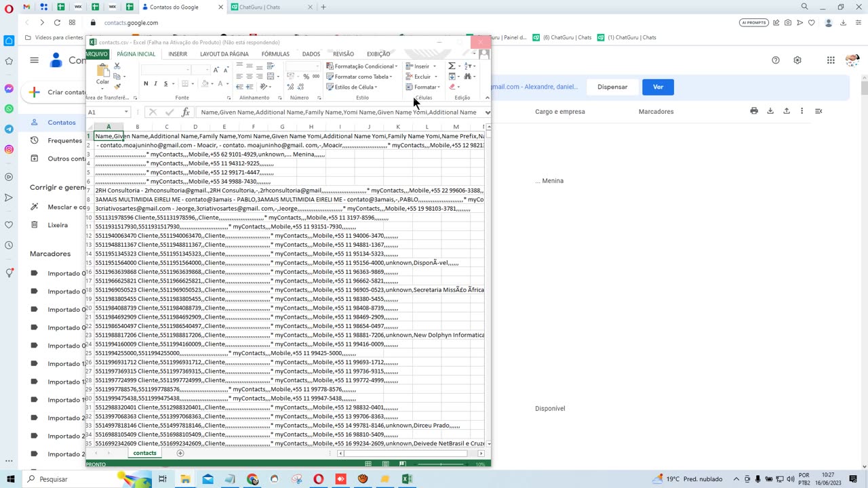Click WhatsApp icon in Opera sidebar
The image size is (868, 488).
click(9, 108)
